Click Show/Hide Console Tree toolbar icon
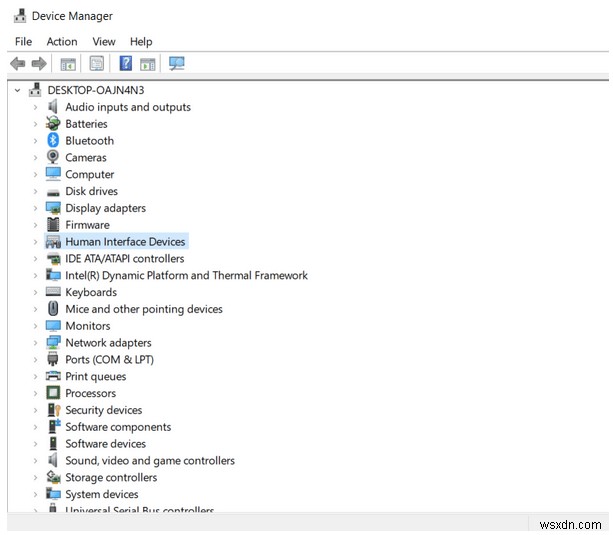The image size is (613, 535). click(68, 64)
